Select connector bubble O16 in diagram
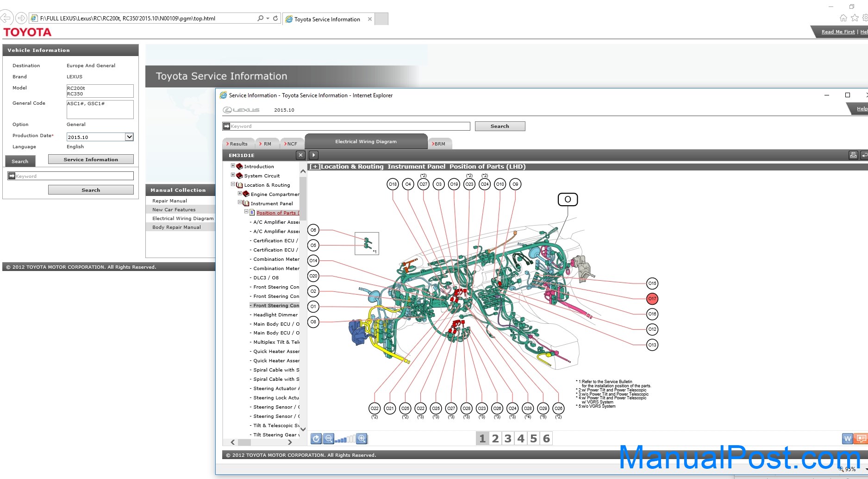The width and height of the screenshot is (868, 479). coord(652,314)
